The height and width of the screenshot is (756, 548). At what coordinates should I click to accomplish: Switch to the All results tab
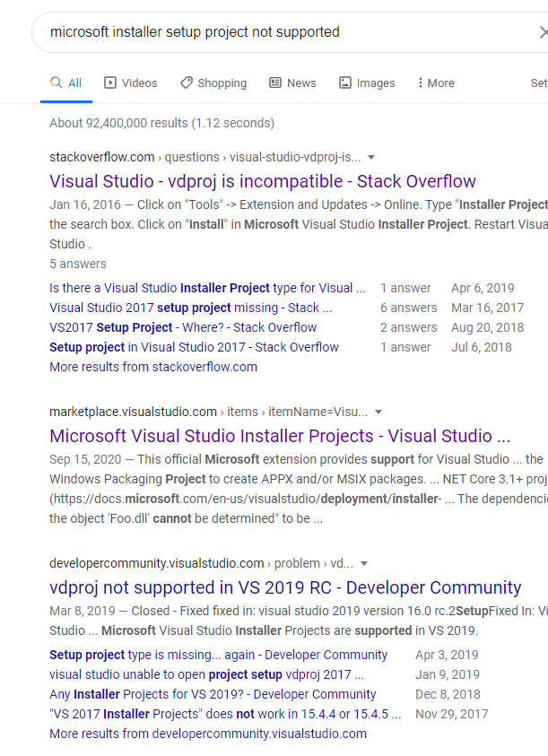click(66, 83)
